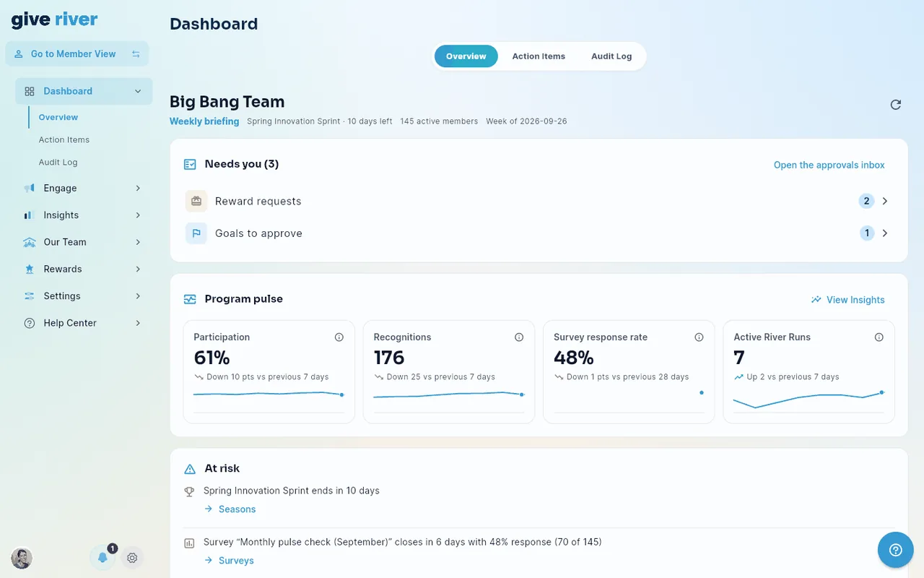Click the Program pulse heartbeat icon

click(x=190, y=299)
